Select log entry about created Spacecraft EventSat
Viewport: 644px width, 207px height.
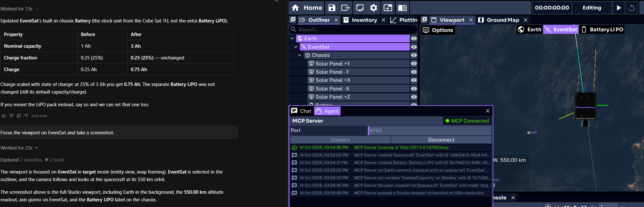coord(391,155)
